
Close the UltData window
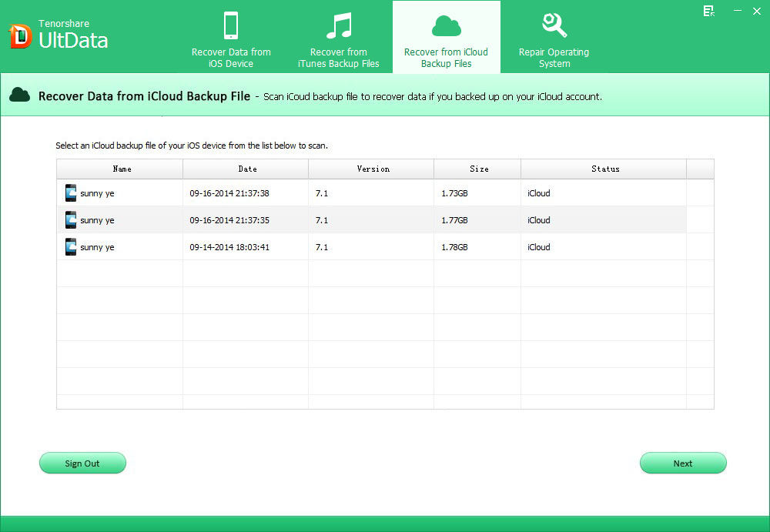[757, 11]
